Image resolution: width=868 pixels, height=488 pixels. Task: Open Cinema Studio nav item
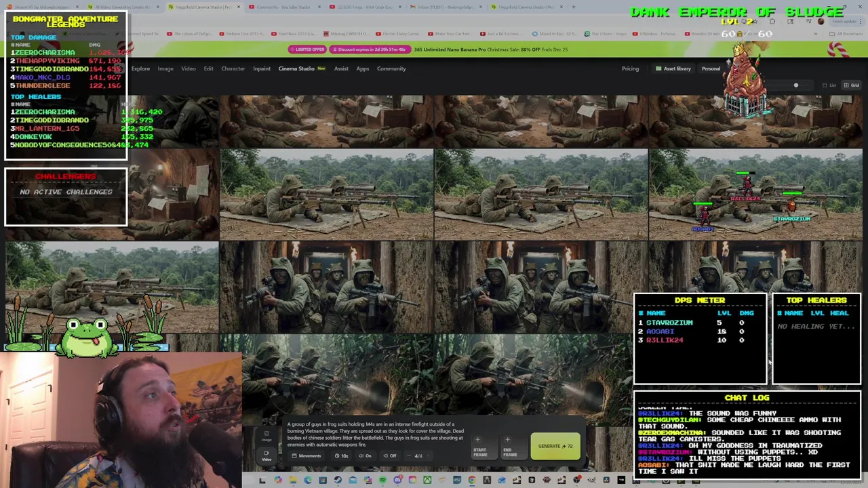(296, 68)
